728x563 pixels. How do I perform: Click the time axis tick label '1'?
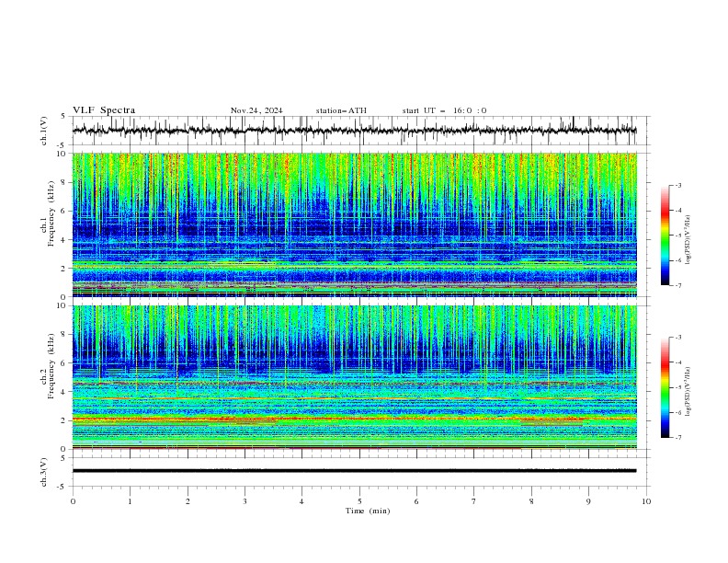click(130, 501)
